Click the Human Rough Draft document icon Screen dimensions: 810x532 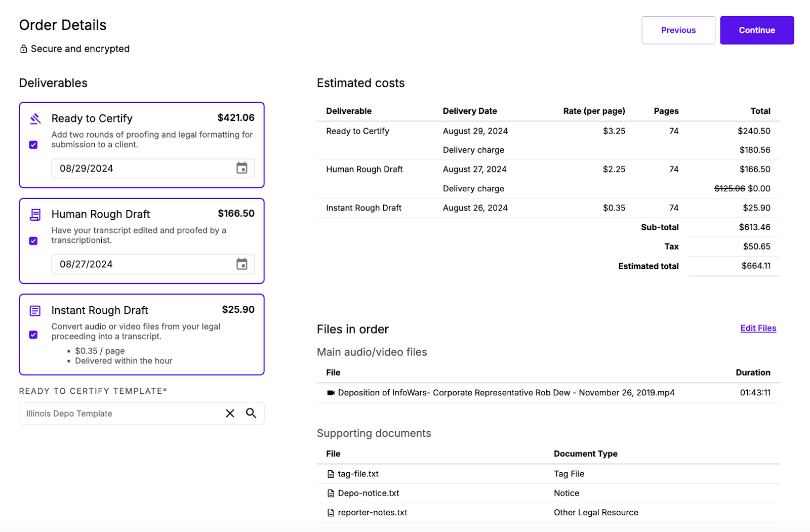(x=35, y=215)
